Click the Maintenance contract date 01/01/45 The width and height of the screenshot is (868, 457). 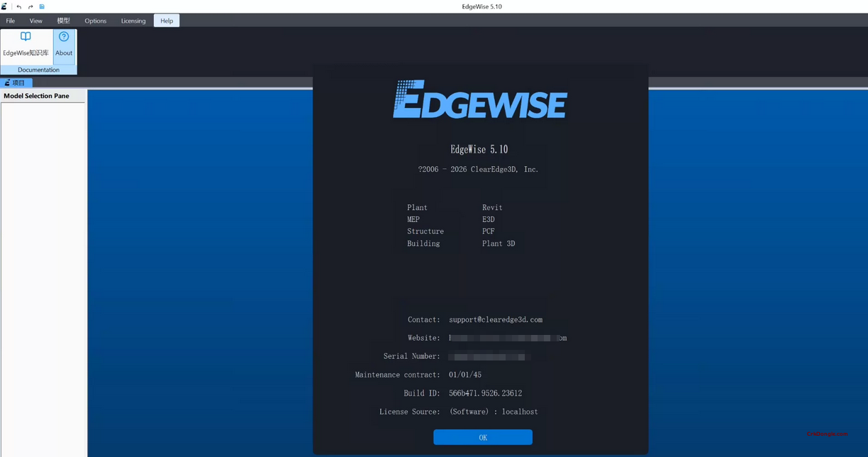[x=465, y=375]
